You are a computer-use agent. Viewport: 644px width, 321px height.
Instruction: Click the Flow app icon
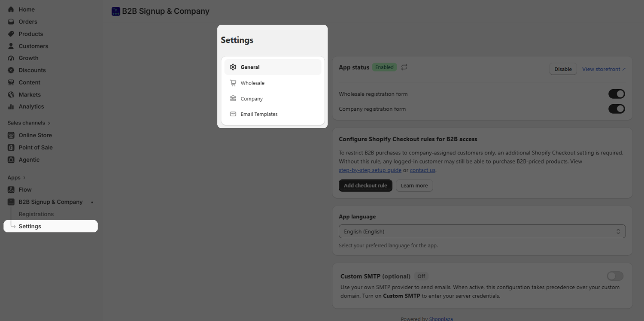(x=11, y=190)
